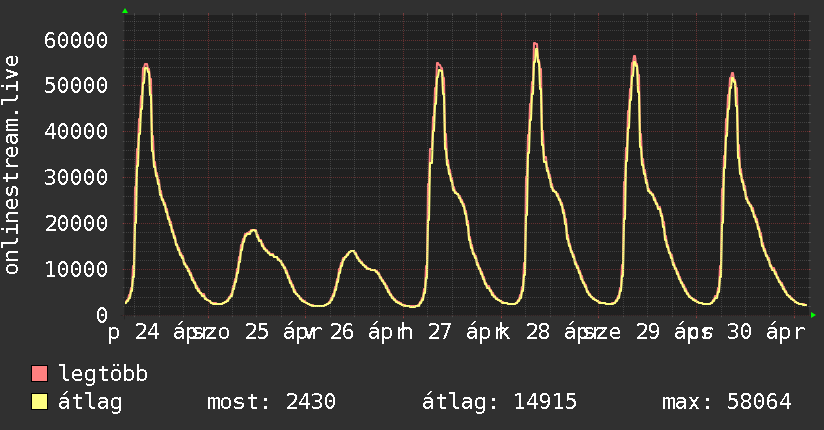Click the 30000 y-axis label
824x430 pixels.
pos(76,177)
